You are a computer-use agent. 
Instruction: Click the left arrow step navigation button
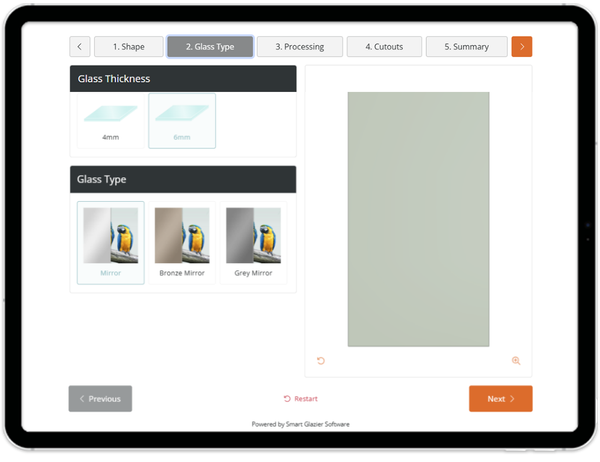click(x=80, y=47)
